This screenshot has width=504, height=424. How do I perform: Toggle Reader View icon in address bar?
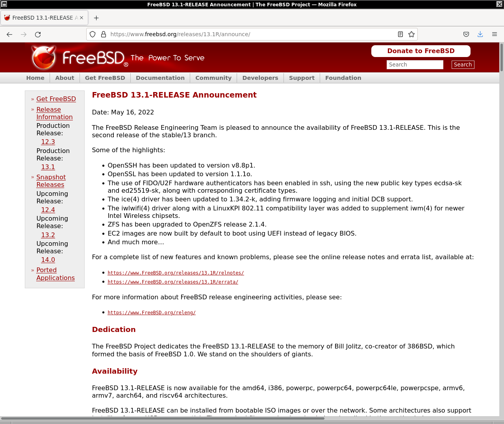(400, 34)
